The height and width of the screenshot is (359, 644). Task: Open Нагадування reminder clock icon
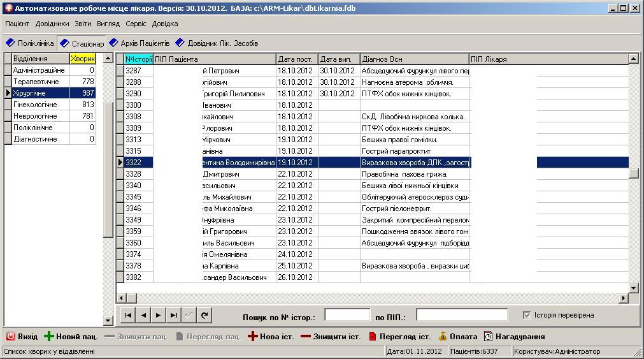coord(488,337)
